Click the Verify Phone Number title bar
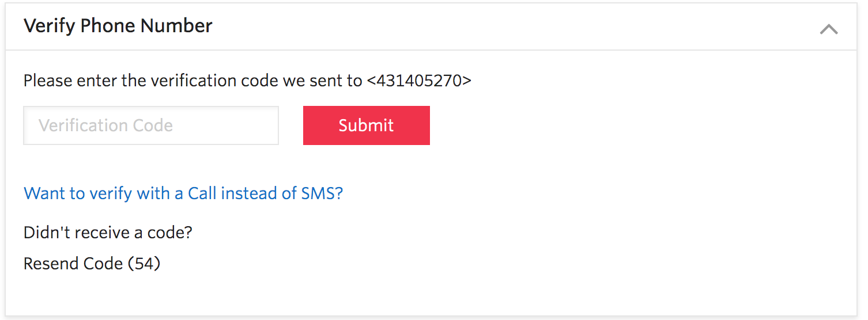The width and height of the screenshot is (868, 320). pyautogui.click(x=431, y=27)
